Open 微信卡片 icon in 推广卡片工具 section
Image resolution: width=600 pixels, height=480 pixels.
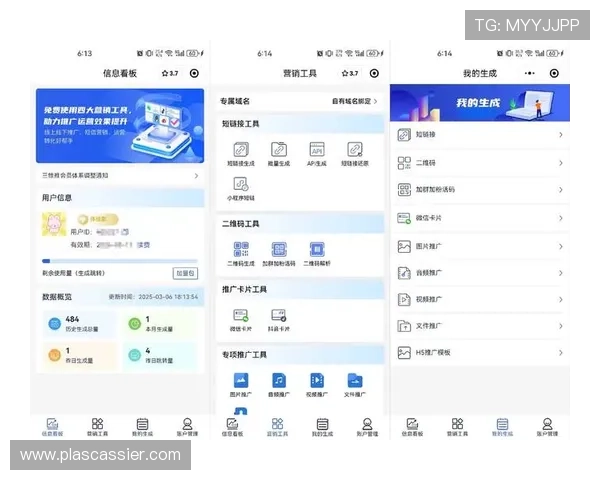241,315
